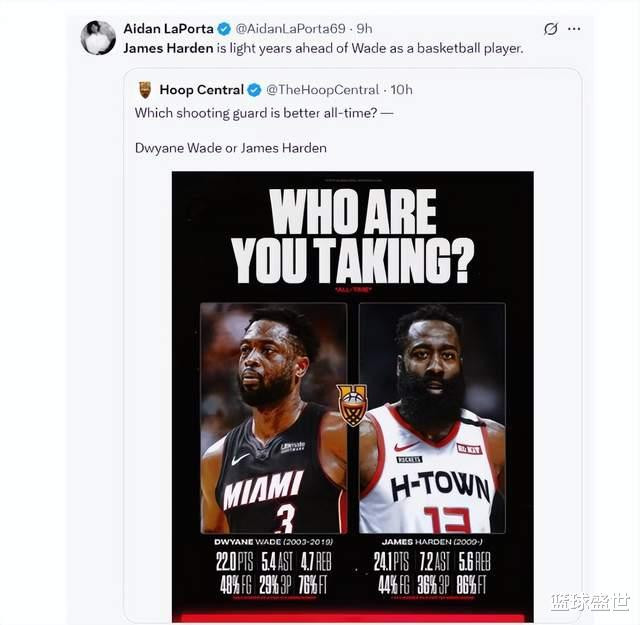640x625 pixels.
Task: Open the three-dot more options menu
Action: click(574, 29)
